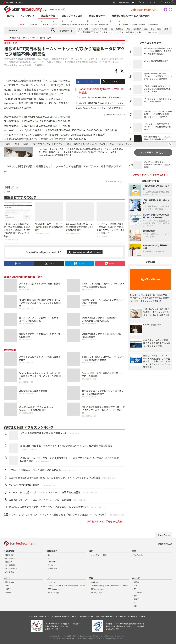Select the 脆弱性 / 脅威 menu tab
The width and height of the screenshot is (176, 644).
click(x=48, y=16)
